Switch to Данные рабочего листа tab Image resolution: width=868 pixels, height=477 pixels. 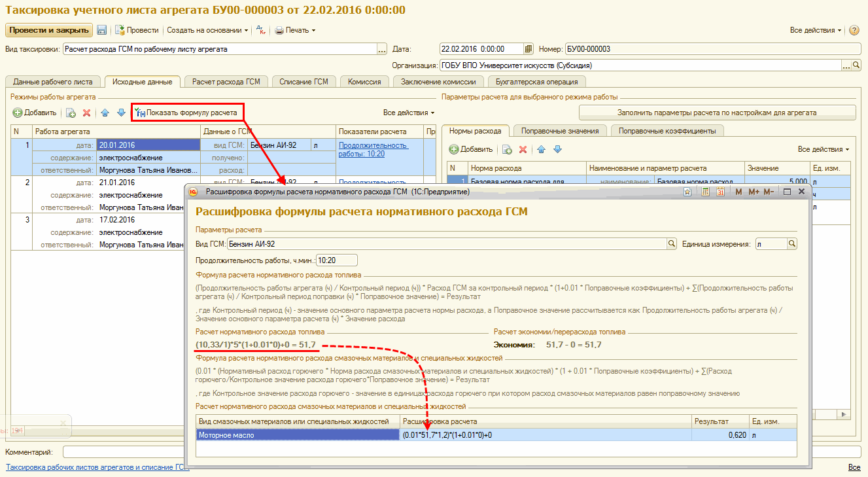54,82
